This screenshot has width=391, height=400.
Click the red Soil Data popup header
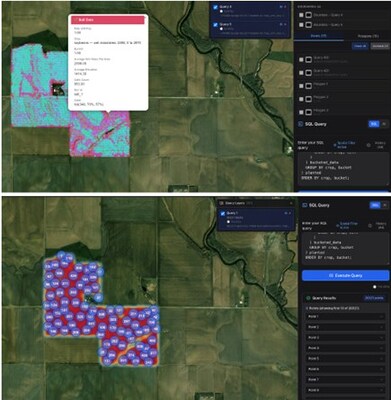pos(108,20)
